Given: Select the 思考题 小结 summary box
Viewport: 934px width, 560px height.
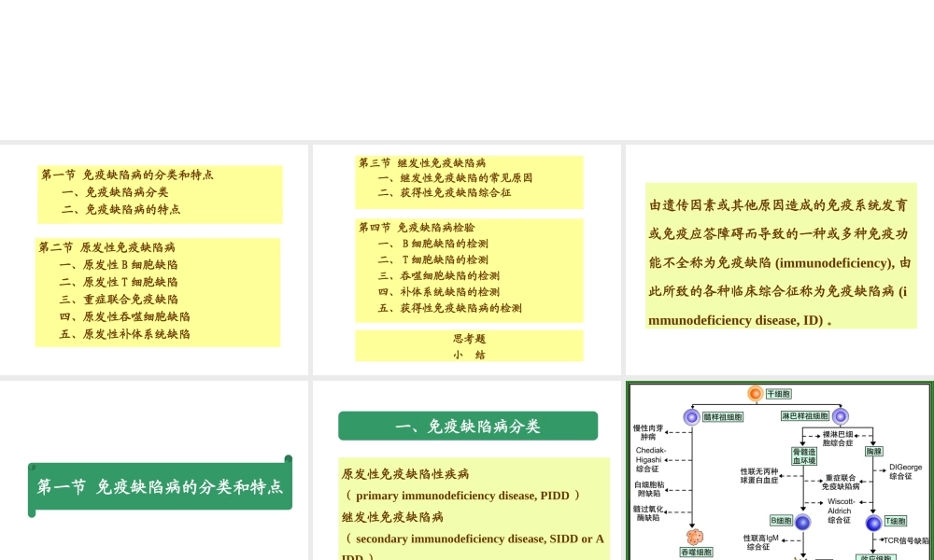Looking at the screenshot, I should pos(469,345).
